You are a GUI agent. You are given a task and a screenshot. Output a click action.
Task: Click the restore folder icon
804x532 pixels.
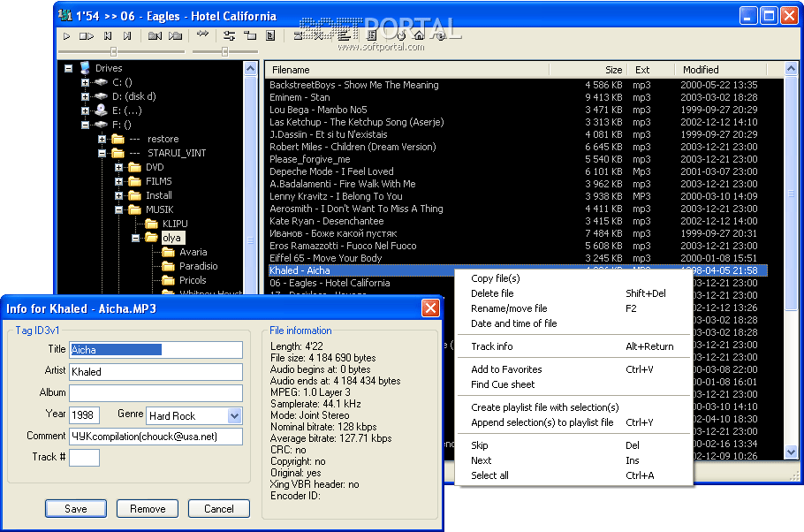[x=118, y=139]
